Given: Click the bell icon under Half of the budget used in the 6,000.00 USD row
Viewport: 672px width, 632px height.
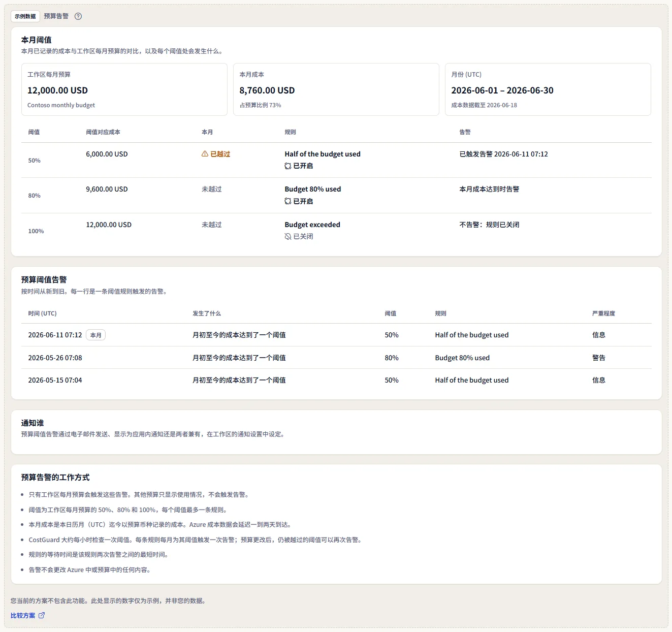Looking at the screenshot, I should [288, 166].
